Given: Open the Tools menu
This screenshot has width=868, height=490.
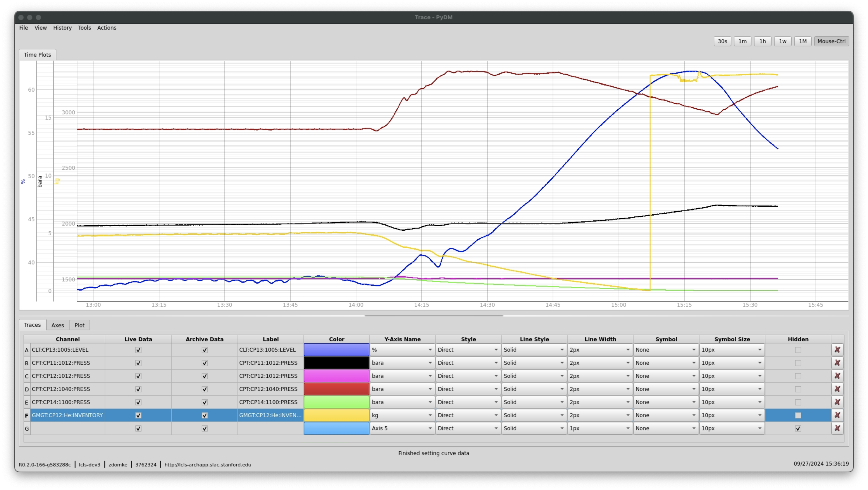Looking at the screenshot, I should tap(84, 28).
